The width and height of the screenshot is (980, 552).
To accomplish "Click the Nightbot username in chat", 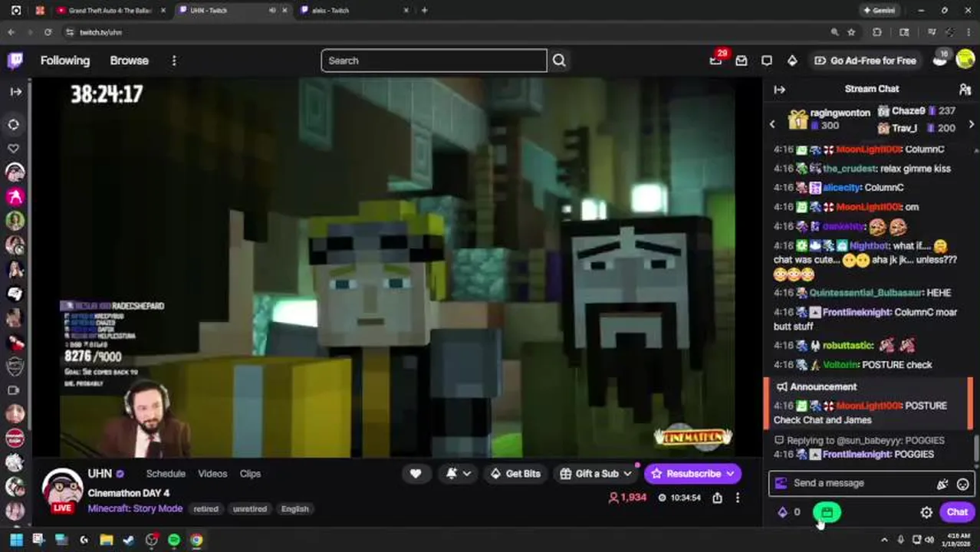I will click(x=870, y=246).
